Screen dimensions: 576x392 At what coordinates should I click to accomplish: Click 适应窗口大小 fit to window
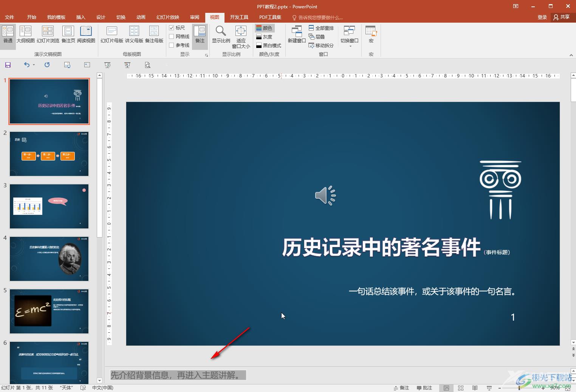pos(241,37)
